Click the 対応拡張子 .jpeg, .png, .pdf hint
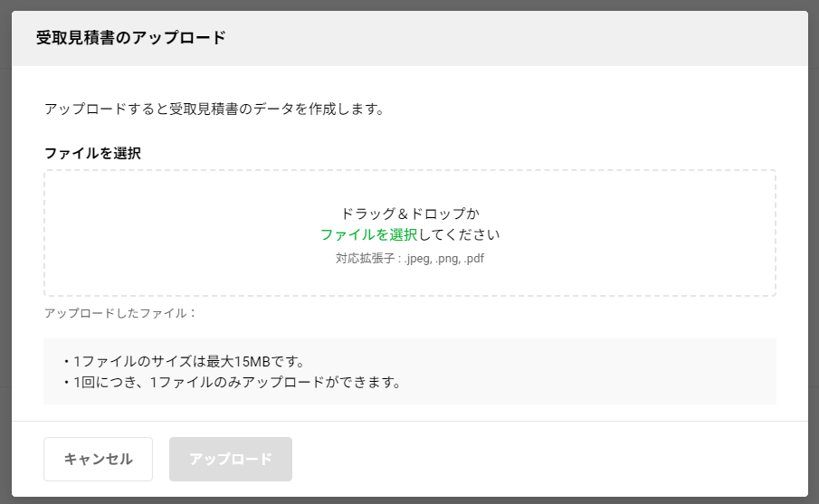This screenshot has height=504, width=819. coord(410,259)
